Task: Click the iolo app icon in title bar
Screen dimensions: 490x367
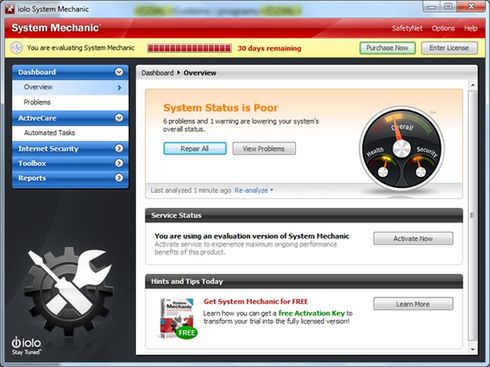Action: (x=9, y=9)
